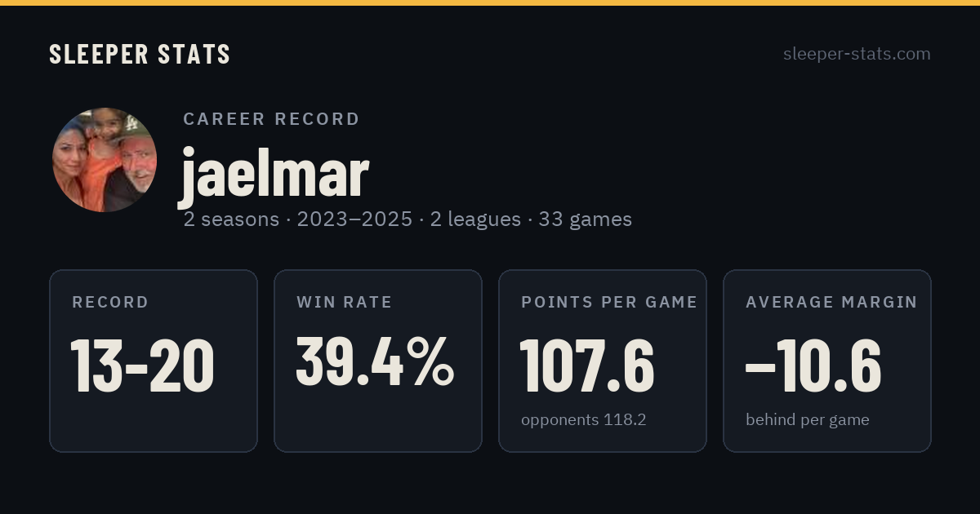Click the 107.6 points value
The height and width of the screenshot is (514, 980).
[x=587, y=366]
